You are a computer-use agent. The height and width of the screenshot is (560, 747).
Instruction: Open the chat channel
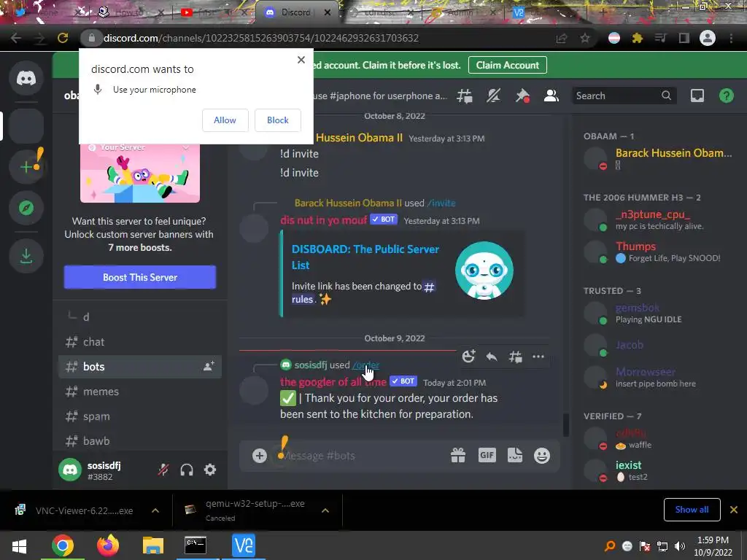point(140,342)
